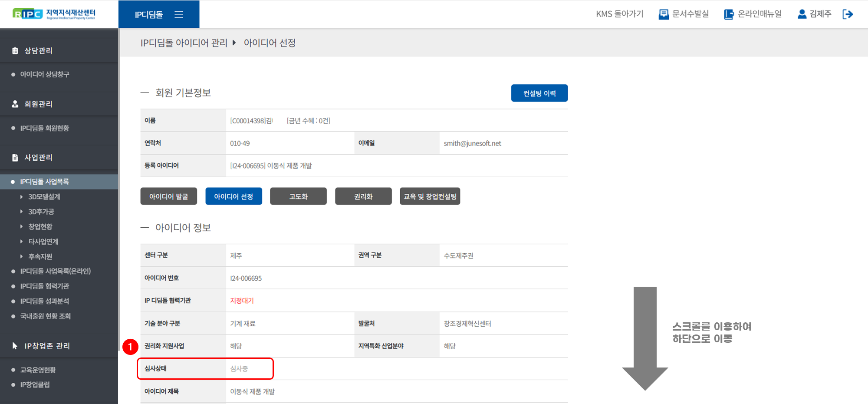Click the 컨설팅 이력 button
This screenshot has height=404, width=868.
tap(539, 93)
